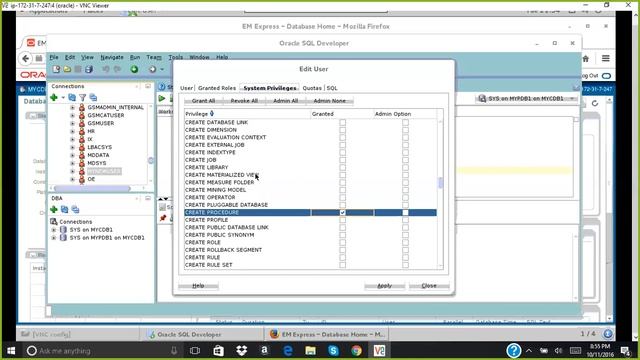Expand the OE user node
This screenshot has height=360, width=640.
tap(73, 179)
